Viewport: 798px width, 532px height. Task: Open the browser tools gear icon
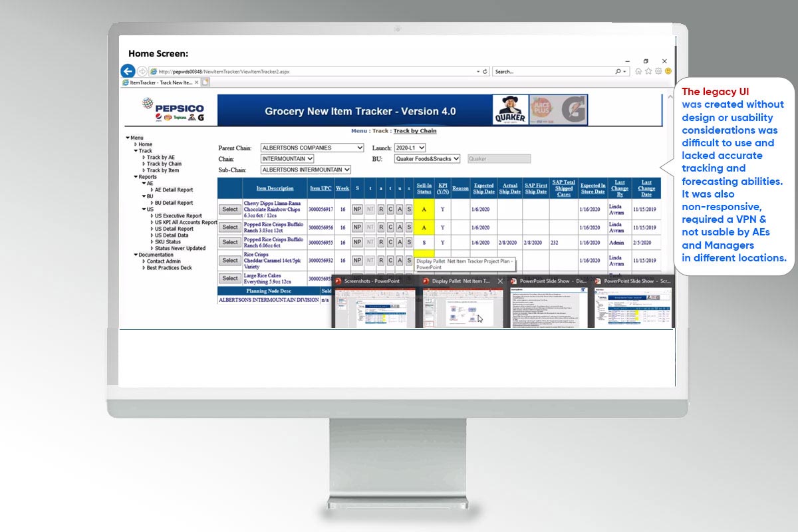tap(658, 71)
